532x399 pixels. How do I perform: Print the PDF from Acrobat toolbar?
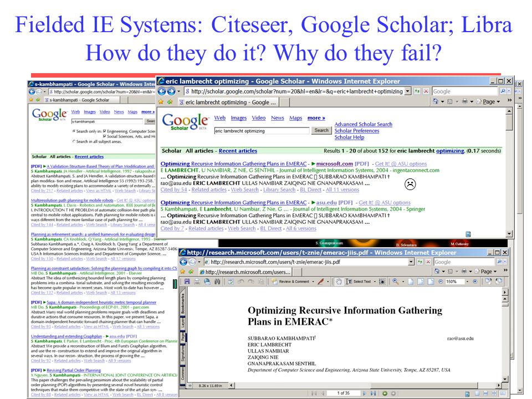[x=197, y=282]
